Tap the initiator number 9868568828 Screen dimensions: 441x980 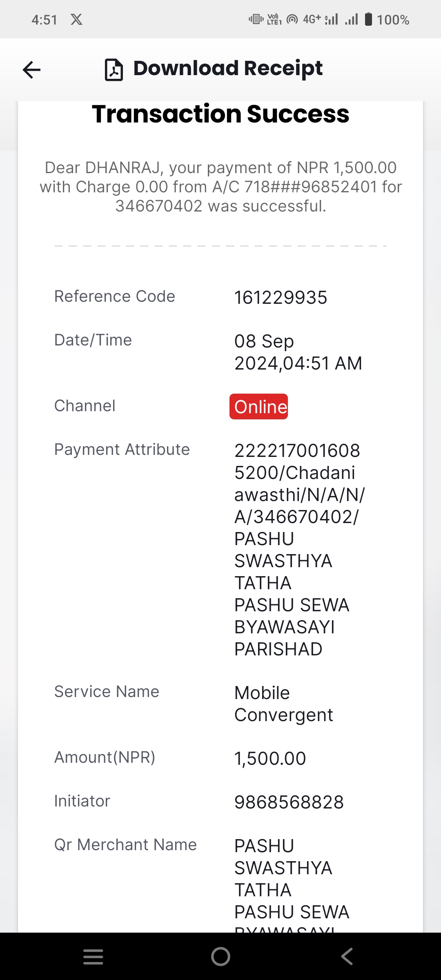(x=289, y=802)
